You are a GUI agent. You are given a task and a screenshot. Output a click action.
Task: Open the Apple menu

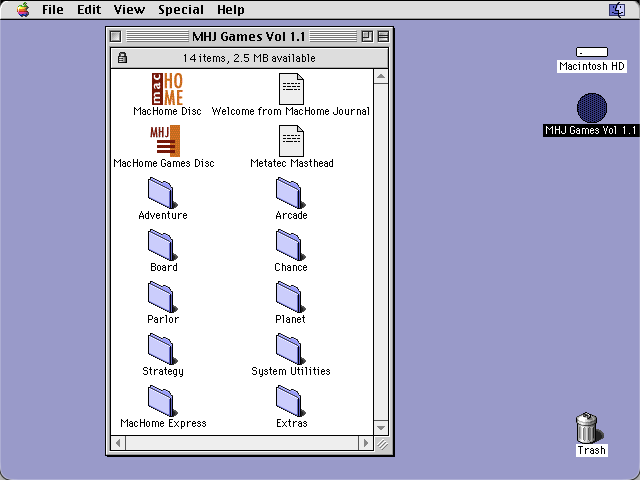(23, 9)
